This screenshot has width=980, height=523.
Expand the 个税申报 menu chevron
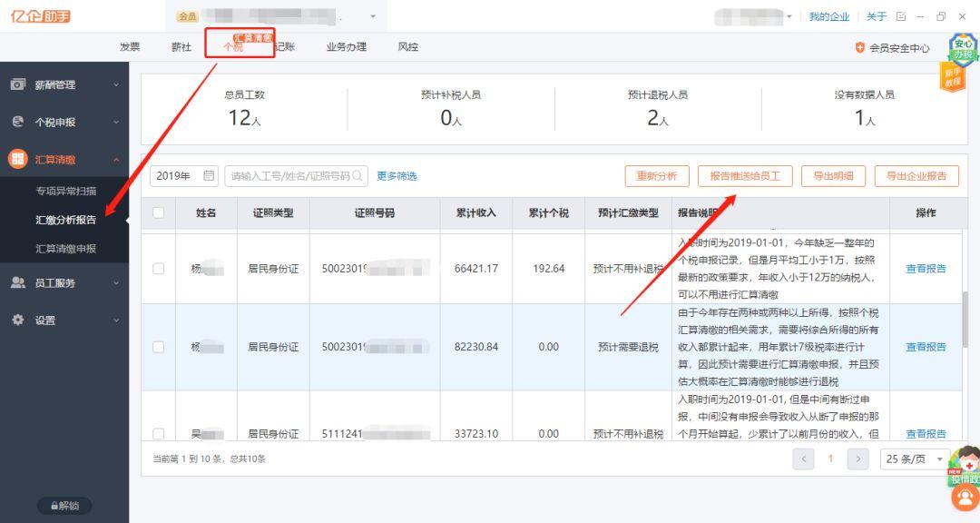point(116,122)
